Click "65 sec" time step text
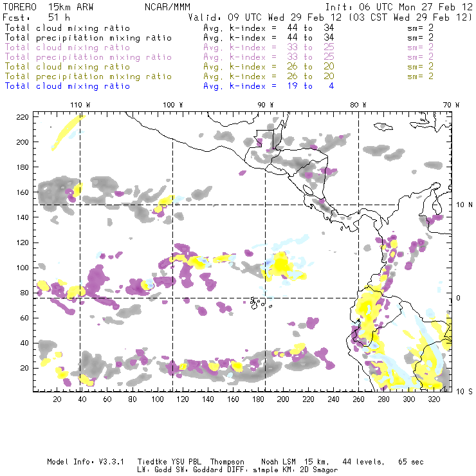Screen dimensions: 476x476 411,462
